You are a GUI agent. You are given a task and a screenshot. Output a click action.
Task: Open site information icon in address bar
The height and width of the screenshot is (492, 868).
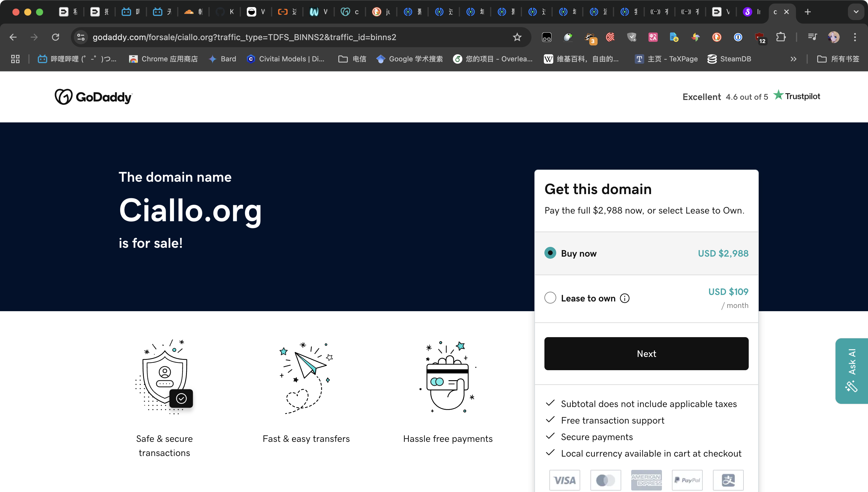[x=81, y=37]
